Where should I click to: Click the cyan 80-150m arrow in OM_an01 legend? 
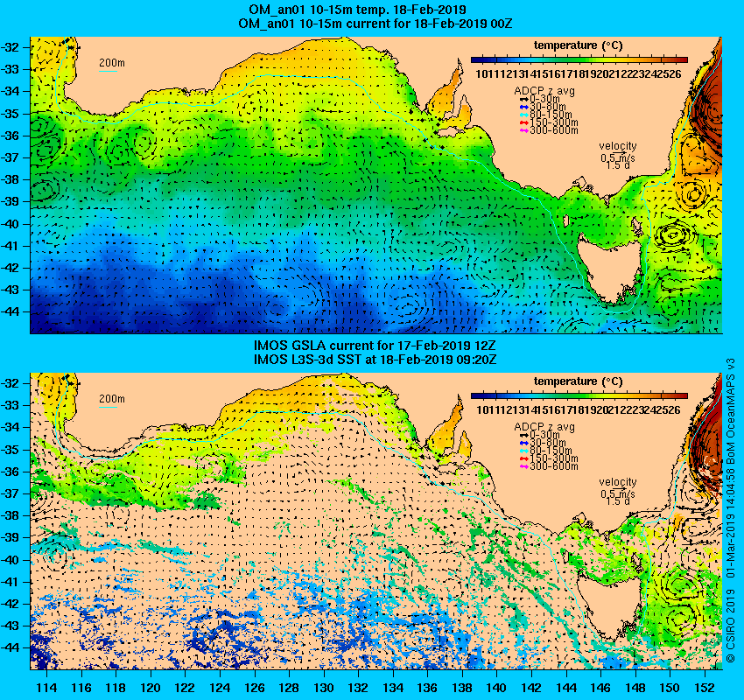tap(523, 115)
